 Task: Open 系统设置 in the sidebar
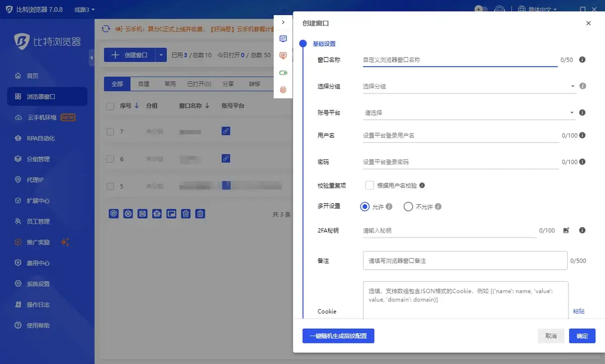click(x=32, y=284)
